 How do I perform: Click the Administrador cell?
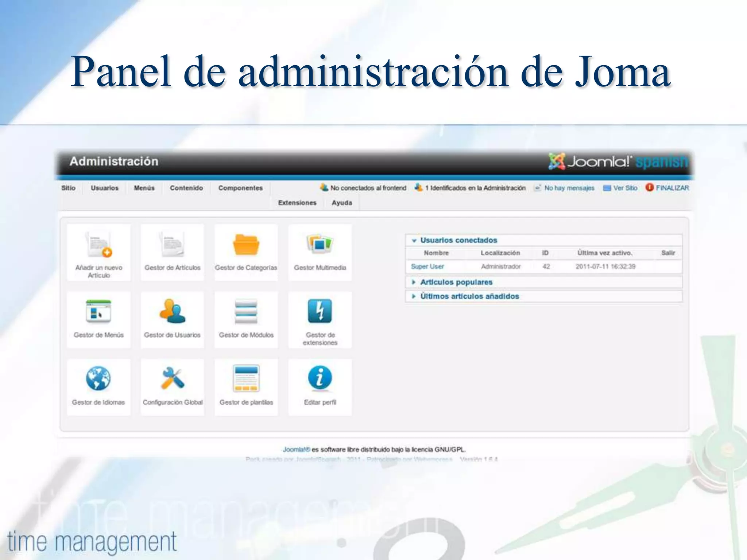click(x=501, y=267)
